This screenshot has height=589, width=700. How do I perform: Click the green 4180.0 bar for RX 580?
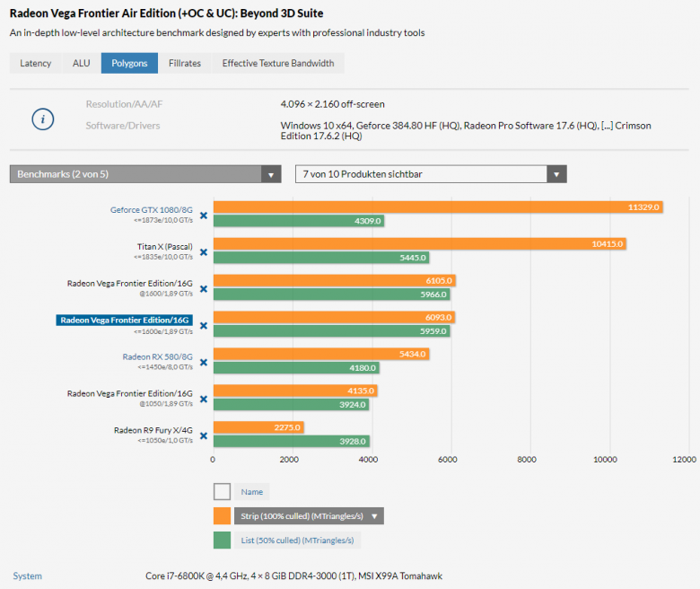296,368
